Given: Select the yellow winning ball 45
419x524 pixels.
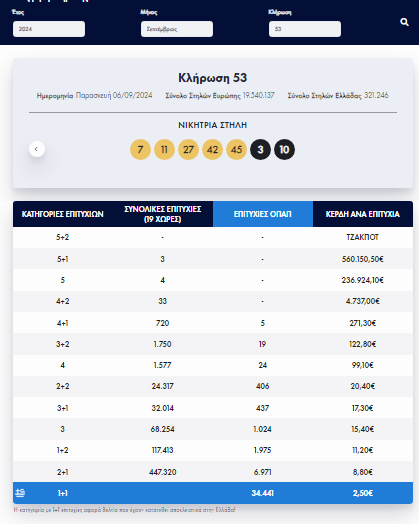Looking at the screenshot, I should (x=237, y=149).
